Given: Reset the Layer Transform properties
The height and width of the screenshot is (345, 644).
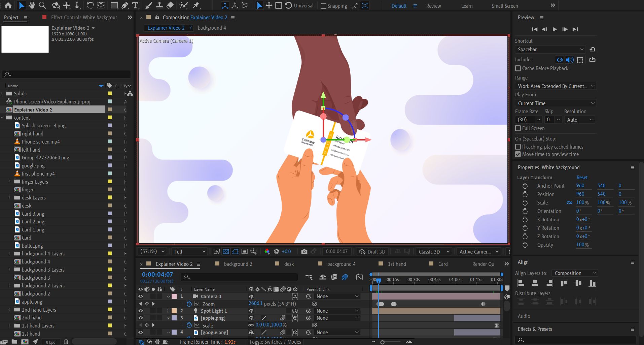Looking at the screenshot, I should [582, 178].
